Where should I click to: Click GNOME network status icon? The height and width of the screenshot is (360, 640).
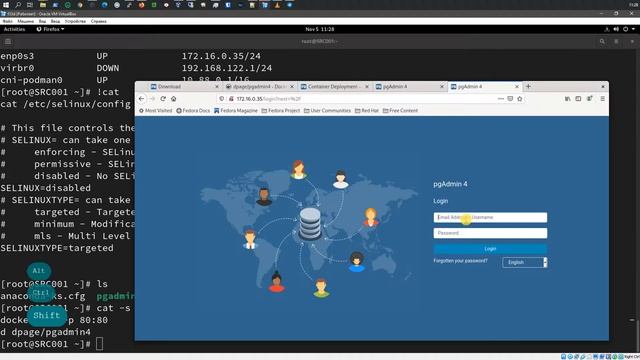click(607, 29)
